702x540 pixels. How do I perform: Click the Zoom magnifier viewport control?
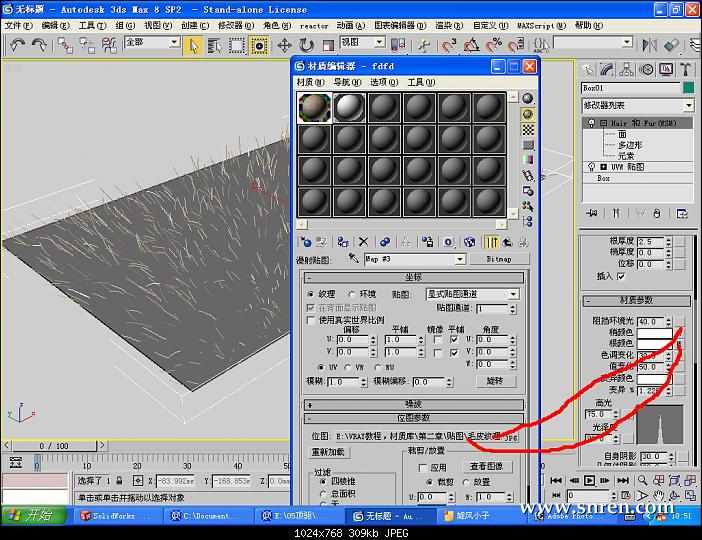(640, 479)
